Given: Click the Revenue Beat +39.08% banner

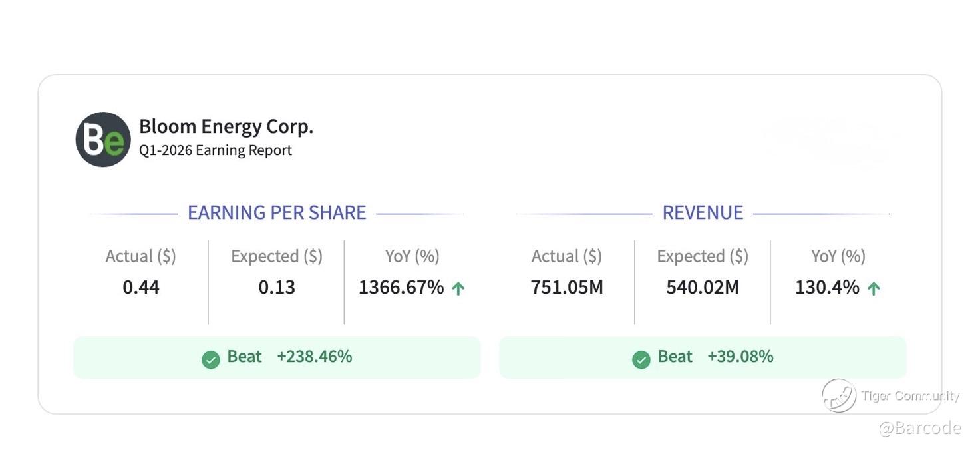Looking at the screenshot, I should (703, 357).
